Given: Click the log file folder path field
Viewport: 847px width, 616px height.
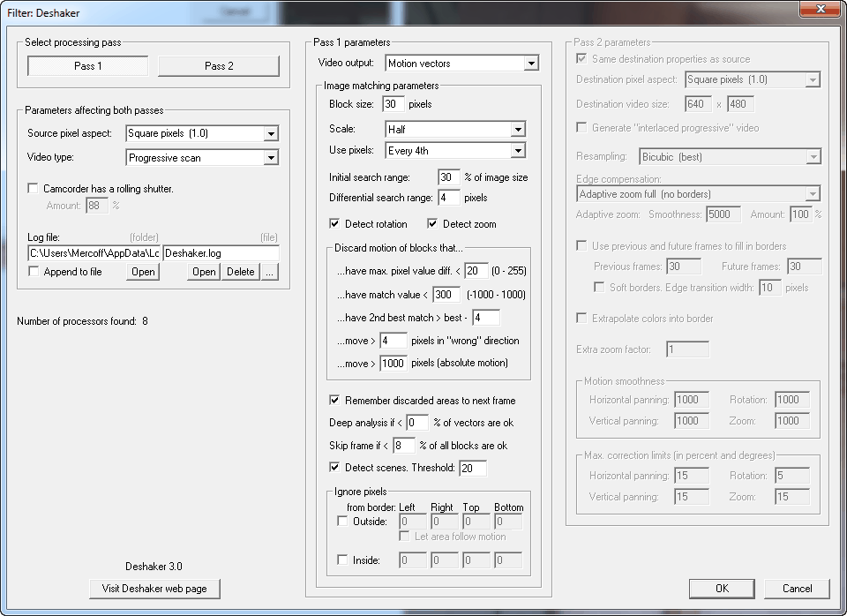Looking at the screenshot, I should (94, 253).
